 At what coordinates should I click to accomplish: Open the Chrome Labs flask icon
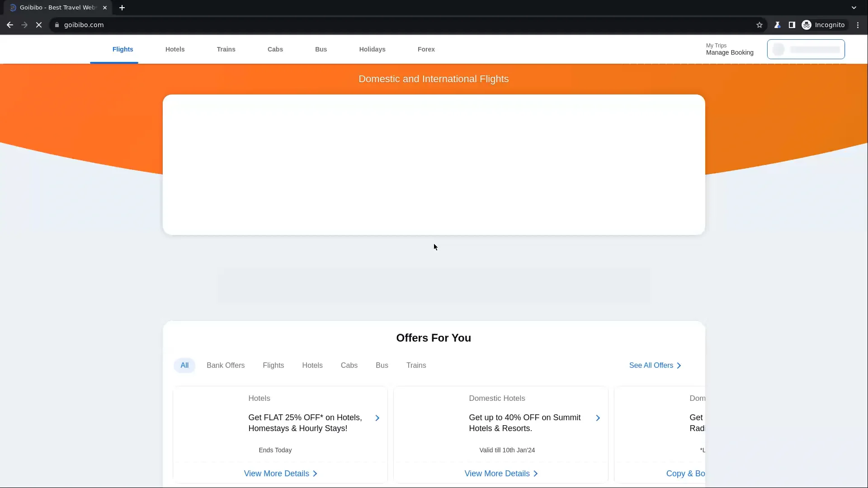coord(778,25)
